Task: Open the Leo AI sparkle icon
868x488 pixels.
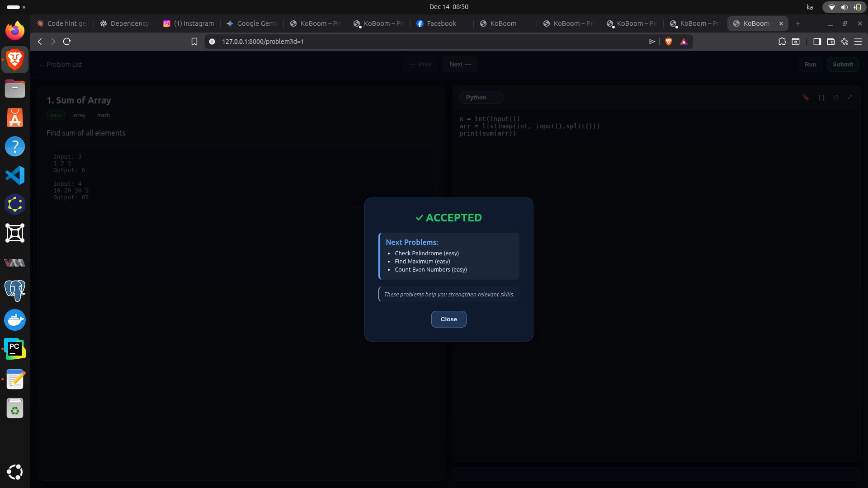Action: [844, 42]
